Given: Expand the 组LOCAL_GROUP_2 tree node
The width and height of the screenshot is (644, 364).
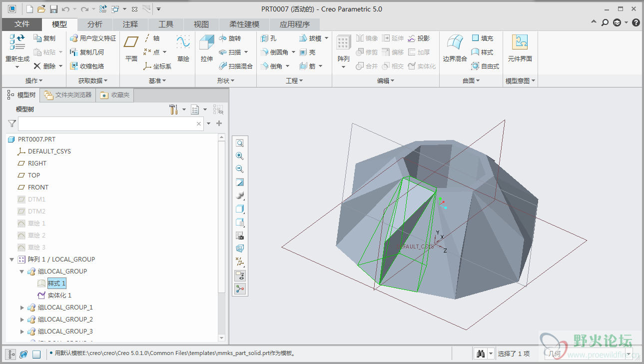Looking at the screenshot, I should [21, 319].
